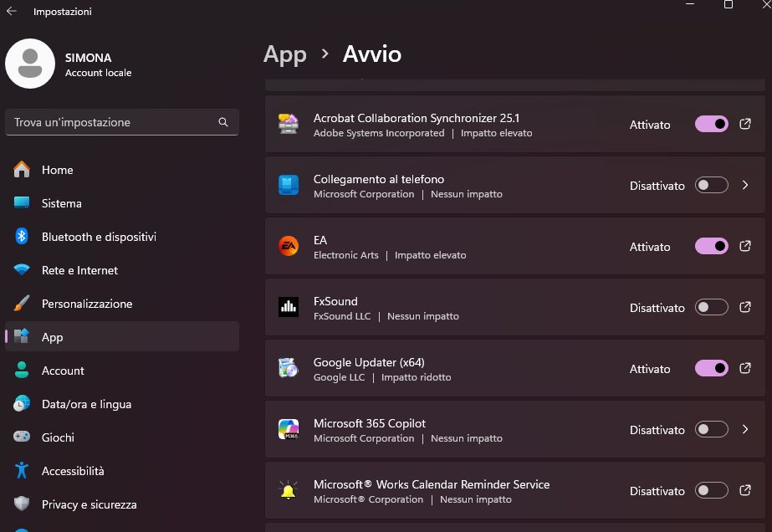Open Account settings entry
Image resolution: width=772 pixels, height=532 pixels.
[x=121, y=371]
